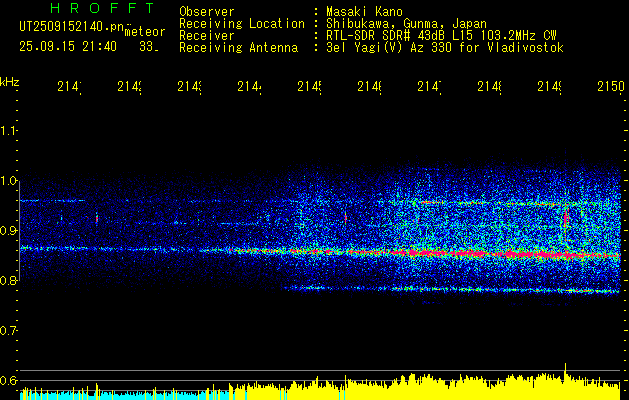
Task: Click the 2143 time axis label
Action: pyautogui.click(x=189, y=87)
